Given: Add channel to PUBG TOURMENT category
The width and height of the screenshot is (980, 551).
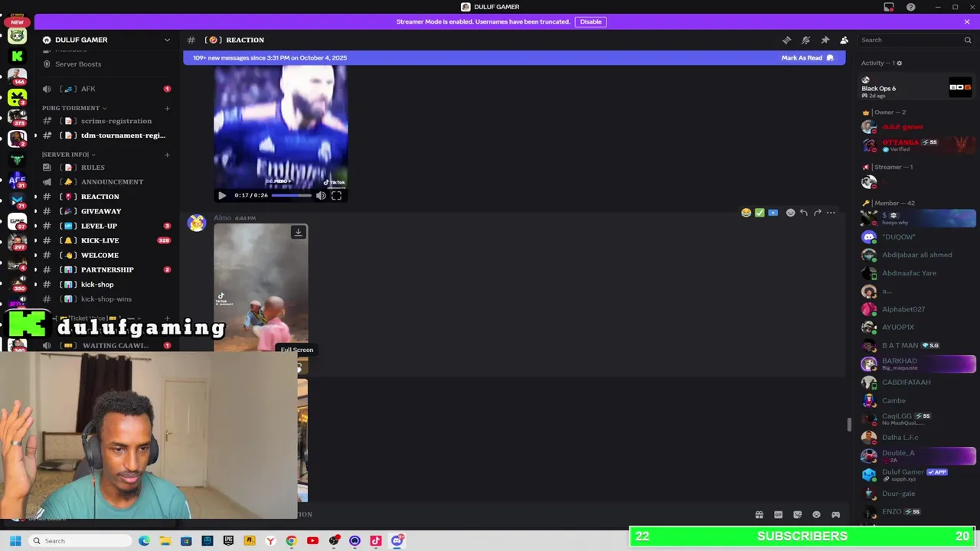Looking at the screenshot, I should [167, 108].
